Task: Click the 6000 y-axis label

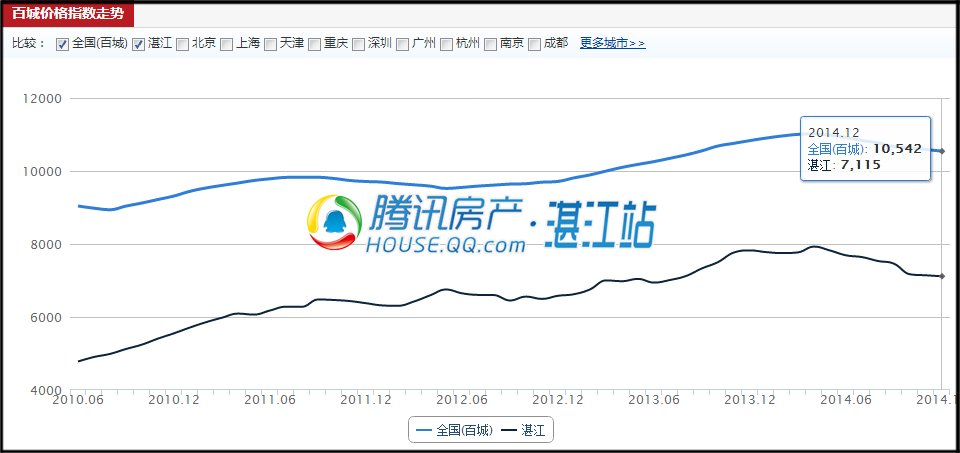Action: pos(45,318)
